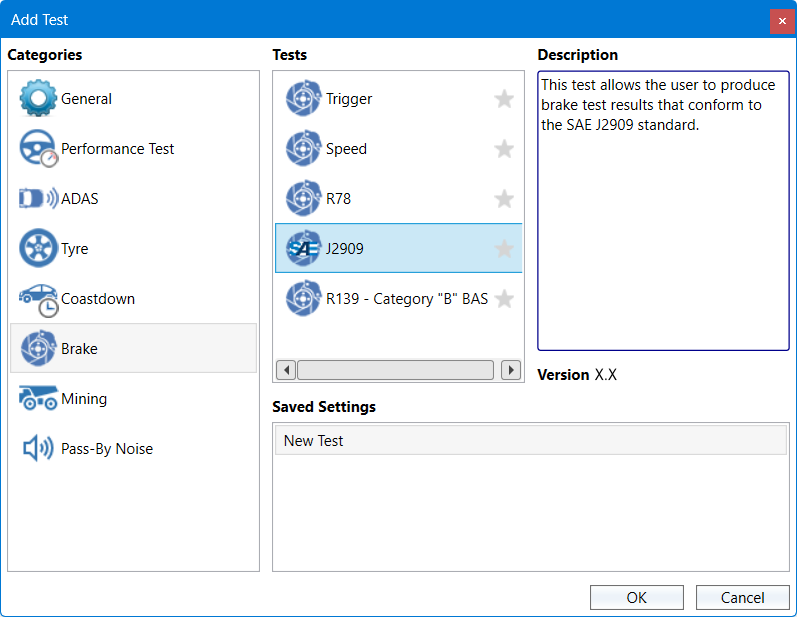Choose the J2909 test name

click(345, 249)
